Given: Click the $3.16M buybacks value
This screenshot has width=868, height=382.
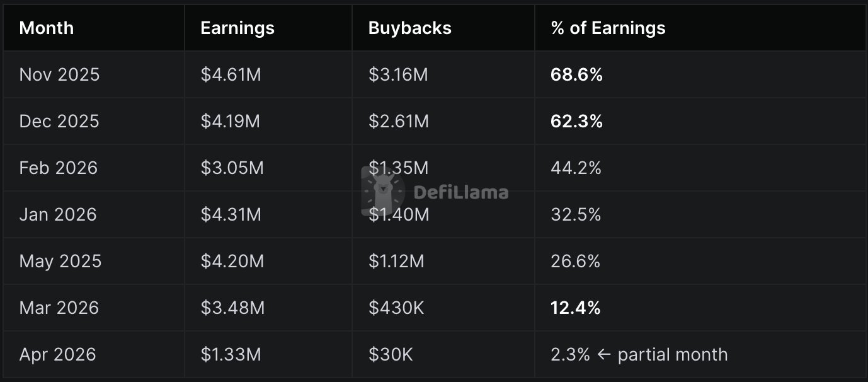Looking at the screenshot, I should point(398,75).
